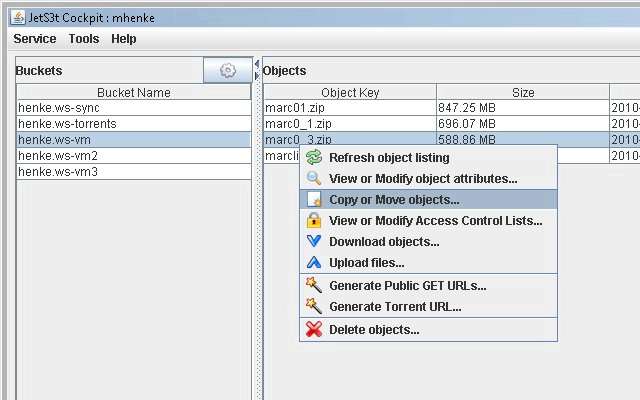Click the padlock Access Control Lists icon
Screen dimensions: 640x400
point(314,220)
